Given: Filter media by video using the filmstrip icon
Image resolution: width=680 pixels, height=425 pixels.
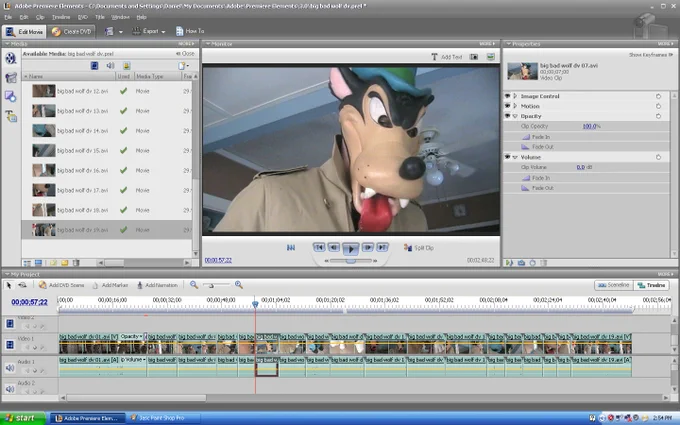Looking at the screenshot, I should pyautogui.click(x=95, y=65).
